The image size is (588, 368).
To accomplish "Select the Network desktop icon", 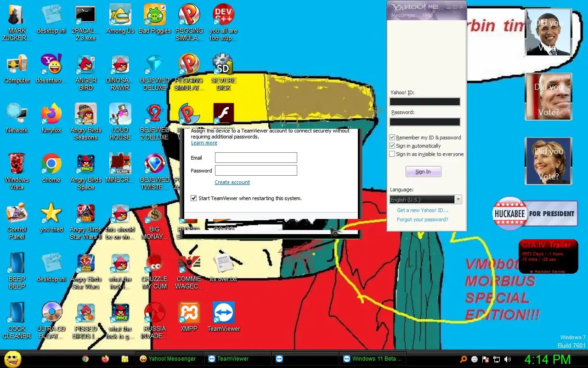I will pos(17,119).
